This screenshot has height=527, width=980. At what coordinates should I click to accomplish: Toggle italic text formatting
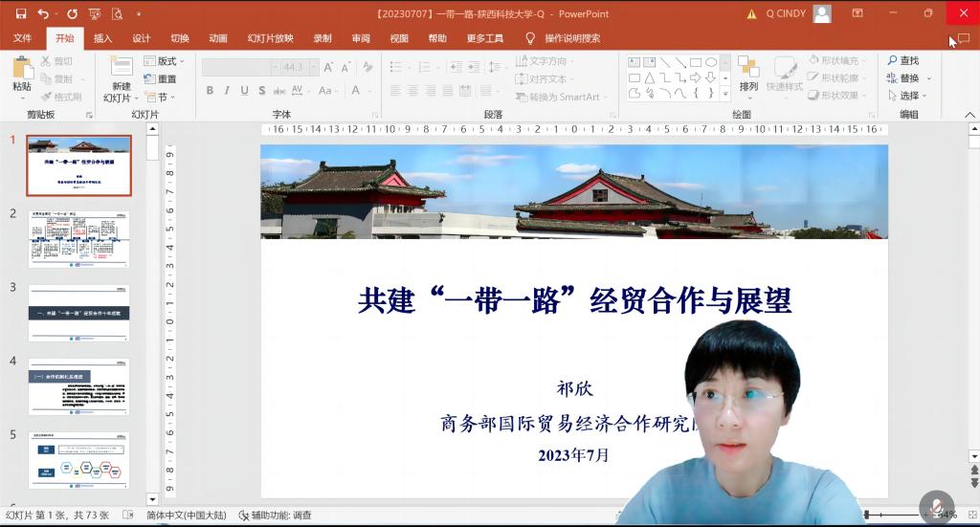[x=227, y=91]
